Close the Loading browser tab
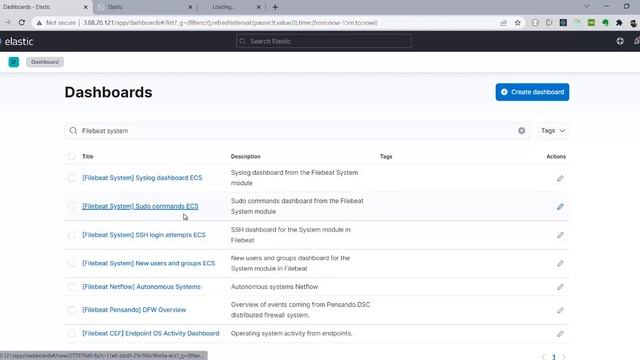Image resolution: width=640 pixels, height=360 pixels. click(x=258, y=7)
